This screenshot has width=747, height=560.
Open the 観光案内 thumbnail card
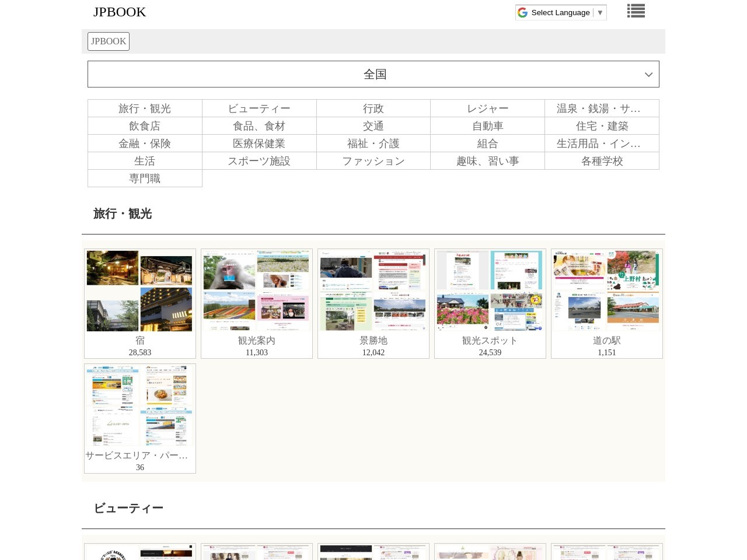[257, 303]
